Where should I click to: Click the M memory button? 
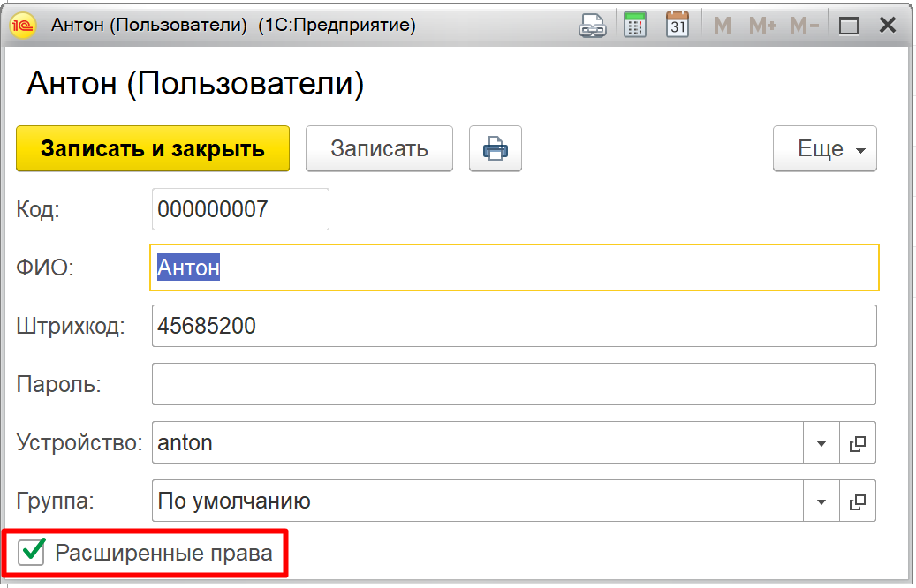tap(722, 26)
